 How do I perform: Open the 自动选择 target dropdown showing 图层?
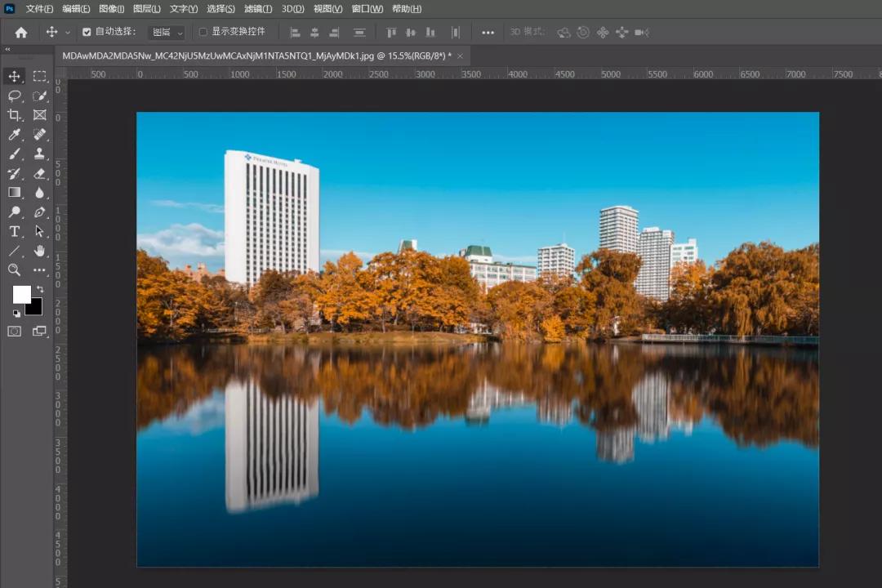click(x=167, y=32)
